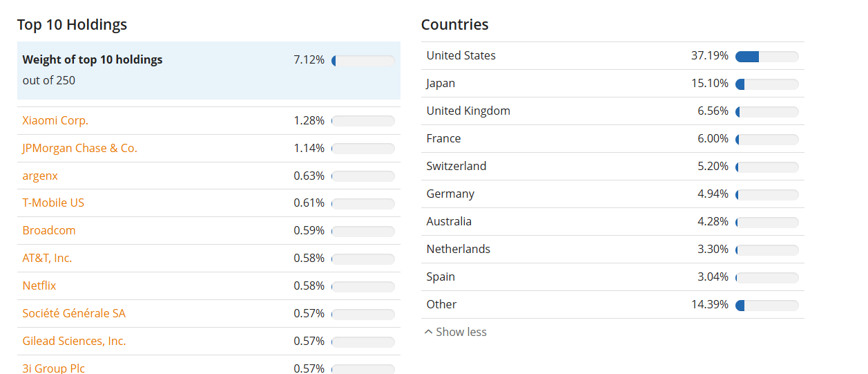
Task: Select the Netherlands country row
Action: point(613,249)
